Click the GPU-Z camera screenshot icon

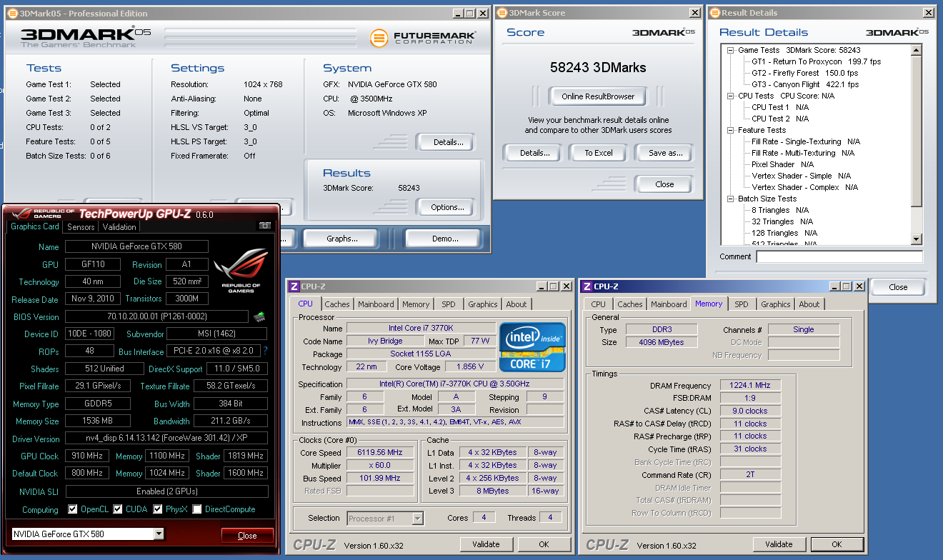pyautogui.click(x=265, y=226)
